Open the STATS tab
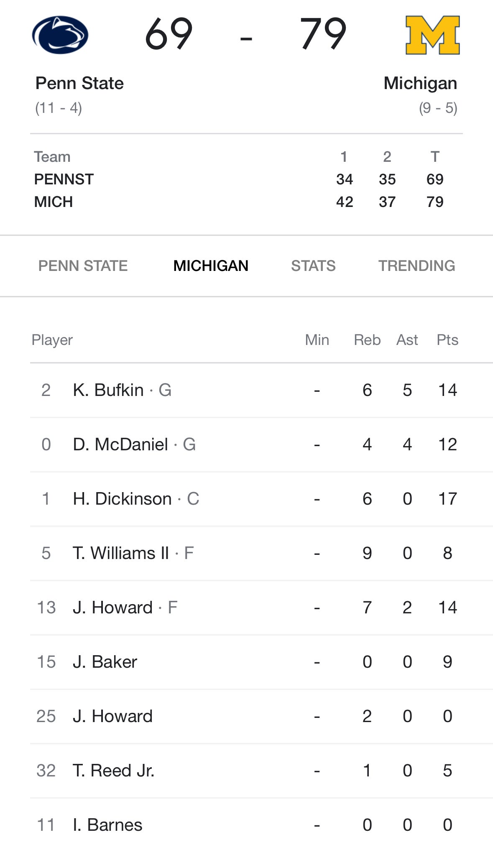The width and height of the screenshot is (493, 868). point(313,266)
